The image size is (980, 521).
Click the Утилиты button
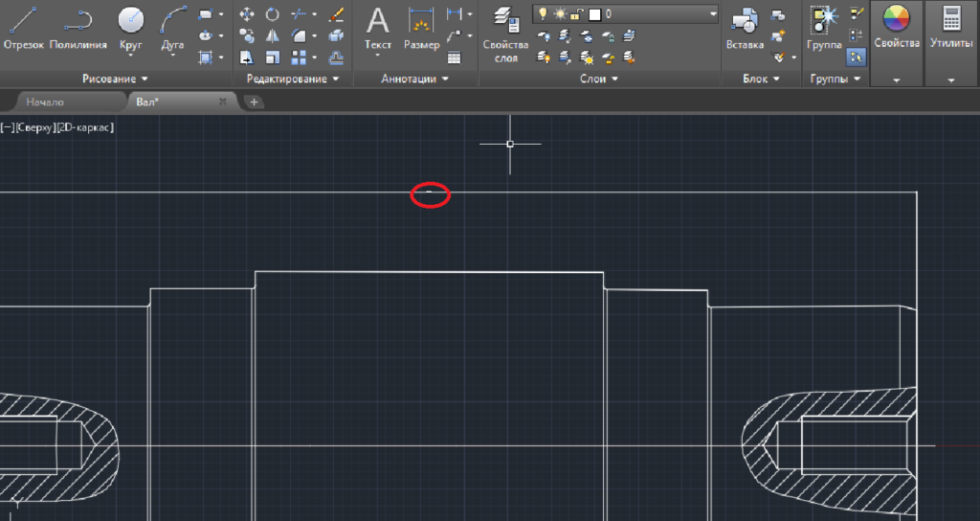coord(951,29)
